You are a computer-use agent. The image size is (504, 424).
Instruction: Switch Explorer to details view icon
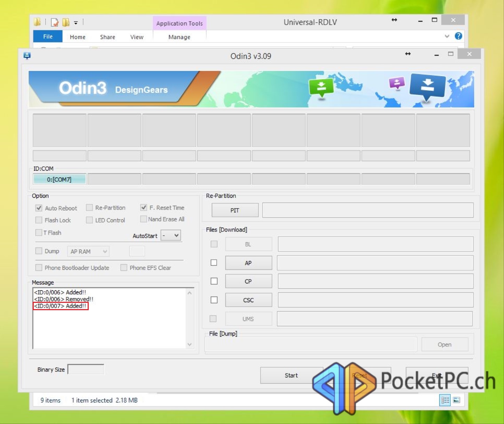(445, 400)
